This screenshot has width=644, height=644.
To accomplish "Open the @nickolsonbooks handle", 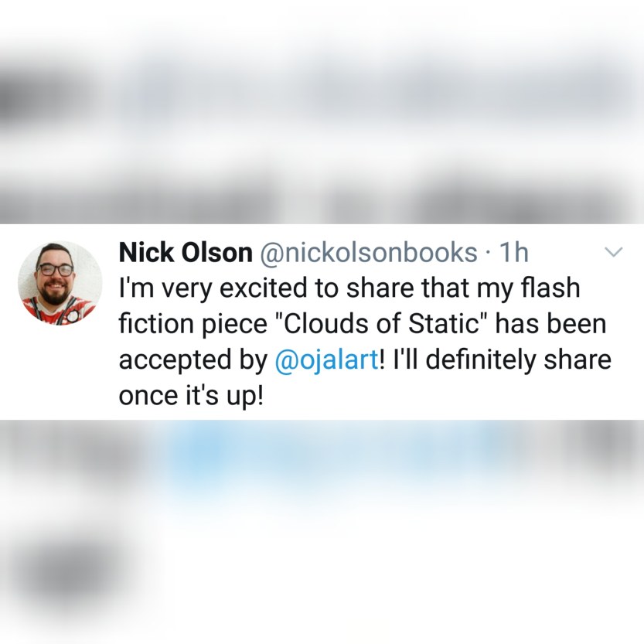I will pyautogui.click(x=369, y=252).
